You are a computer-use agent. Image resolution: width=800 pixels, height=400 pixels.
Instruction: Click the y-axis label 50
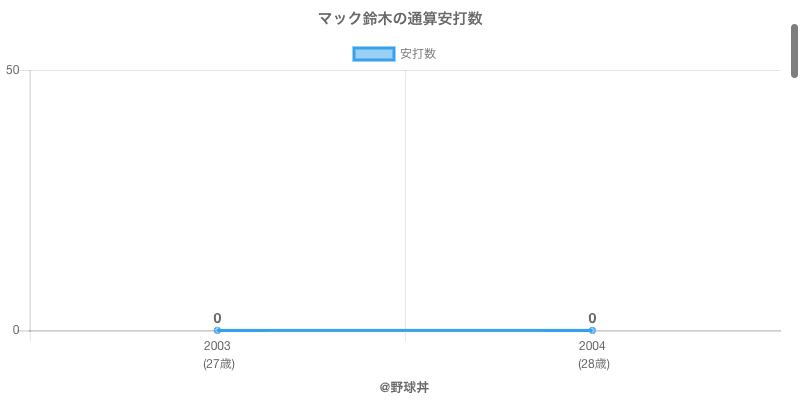[13, 70]
